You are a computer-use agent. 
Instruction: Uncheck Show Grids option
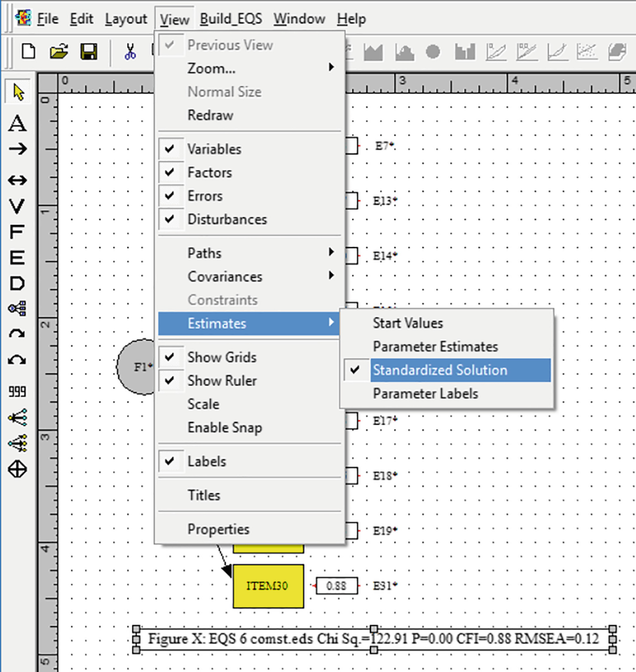pyautogui.click(x=250, y=357)
